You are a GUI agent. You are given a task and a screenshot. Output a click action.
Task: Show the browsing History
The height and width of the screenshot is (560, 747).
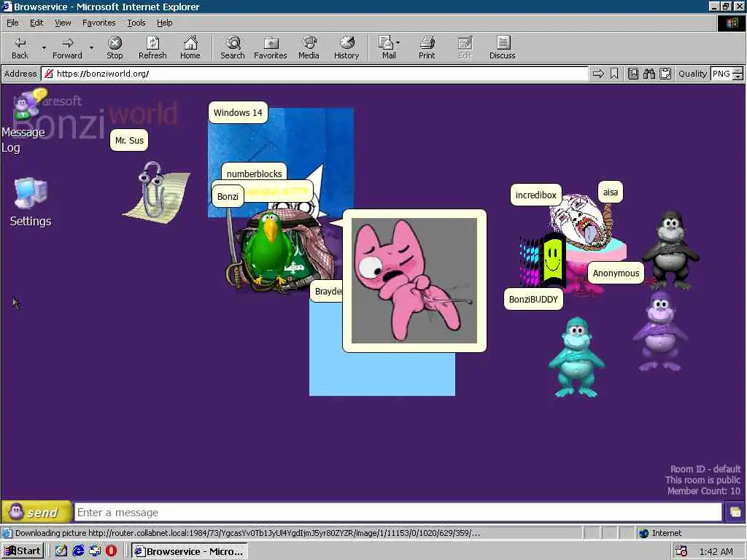[x=347, y=47]
